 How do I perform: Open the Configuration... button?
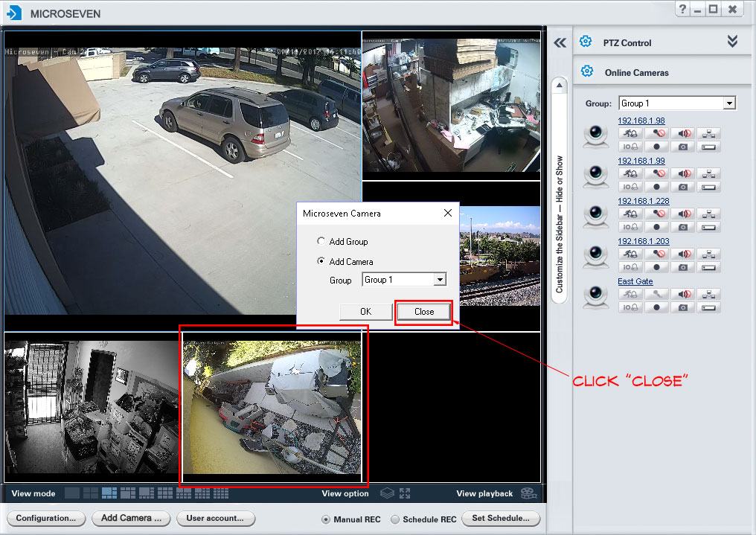coord(46,518)
